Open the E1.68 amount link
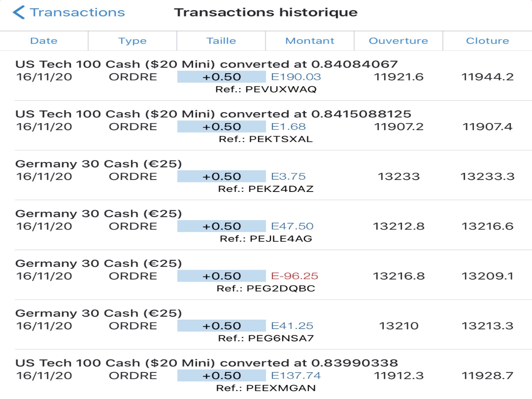This screenshot has height=399, width=532. [289, 127]
